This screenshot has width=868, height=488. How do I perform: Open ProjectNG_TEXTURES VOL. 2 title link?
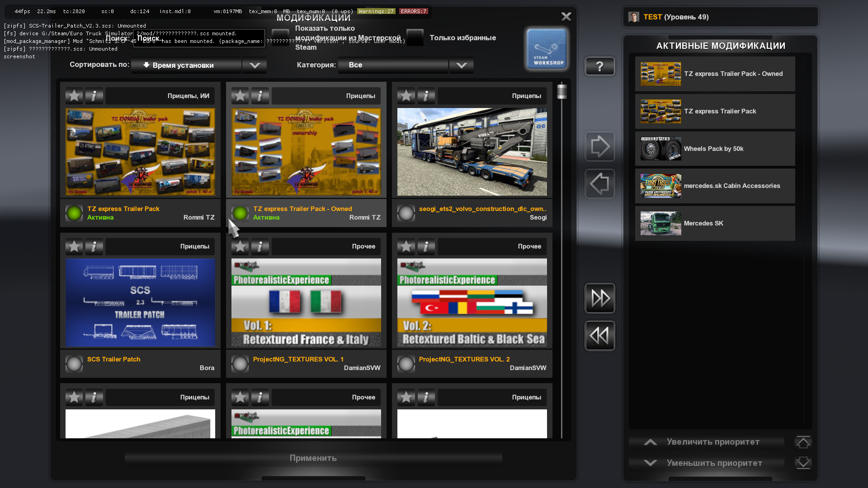coord(464,359)
